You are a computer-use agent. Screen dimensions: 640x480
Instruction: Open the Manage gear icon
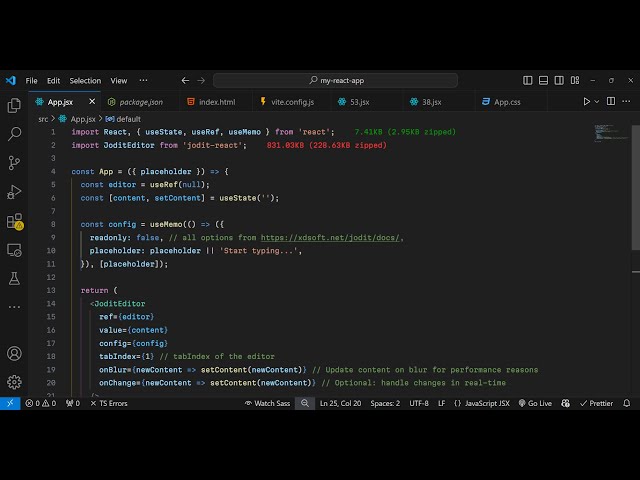(14, 381)
